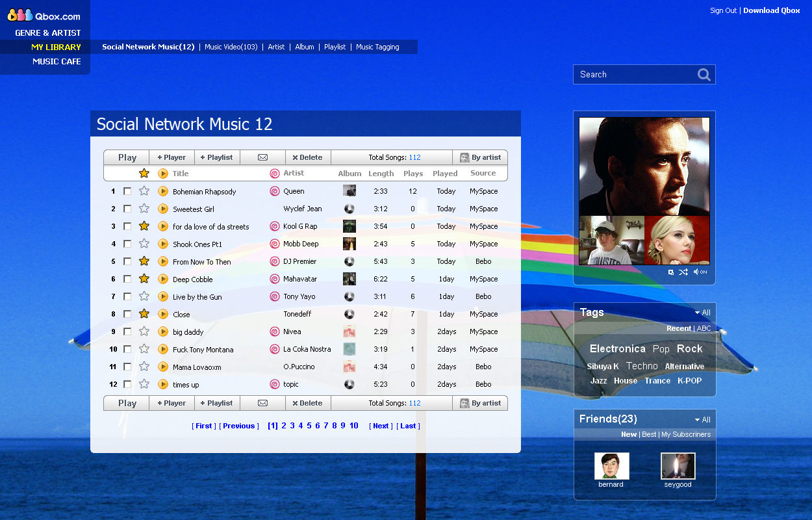Image resolution: width=812 pixels, height=520 pixels.
Task: Star the Bohemian Rhapsody song
Action: [144, 191]
